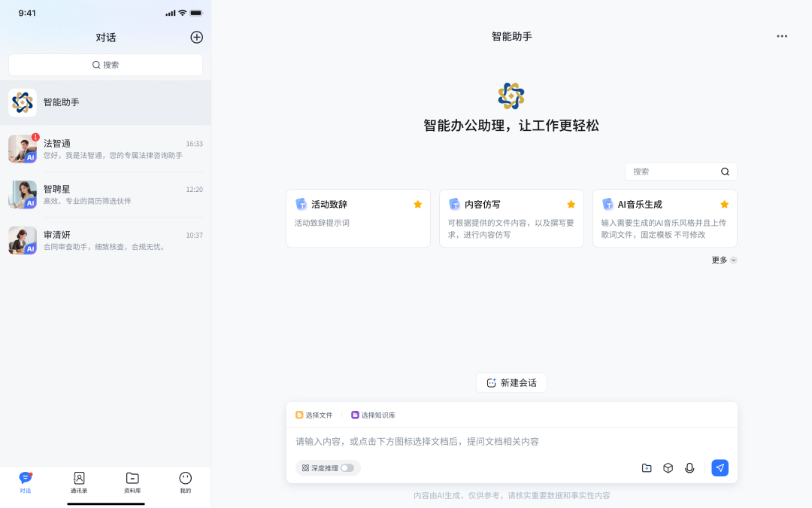This screenshot has width=812, height=508.
Task: Unfavorite the AI音乐生成 star
Action: (724, 204)
